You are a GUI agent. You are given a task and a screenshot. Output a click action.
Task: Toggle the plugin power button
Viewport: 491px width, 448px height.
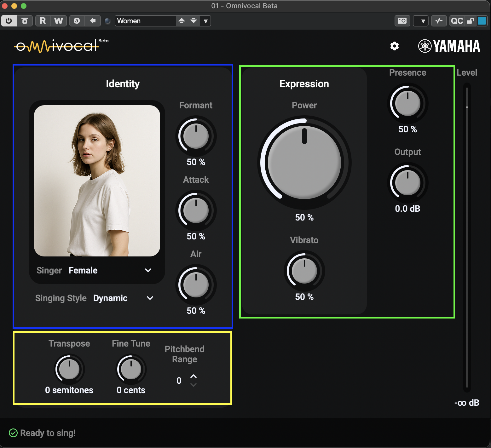[x=9, y=21]
